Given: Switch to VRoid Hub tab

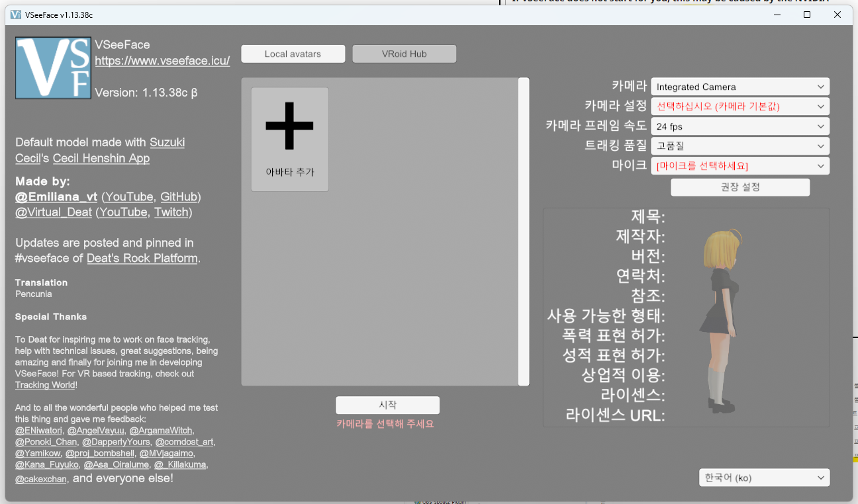Looking at the screenshot, I should coord(405,54).
